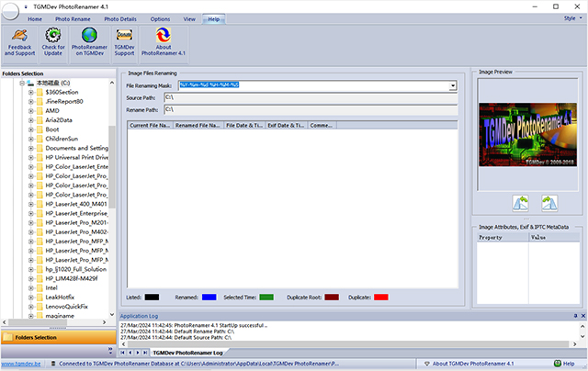588x371 pixels.
Task: Select the TGMDev PhotoRenamer Log tab
Action: pos(187,353)
